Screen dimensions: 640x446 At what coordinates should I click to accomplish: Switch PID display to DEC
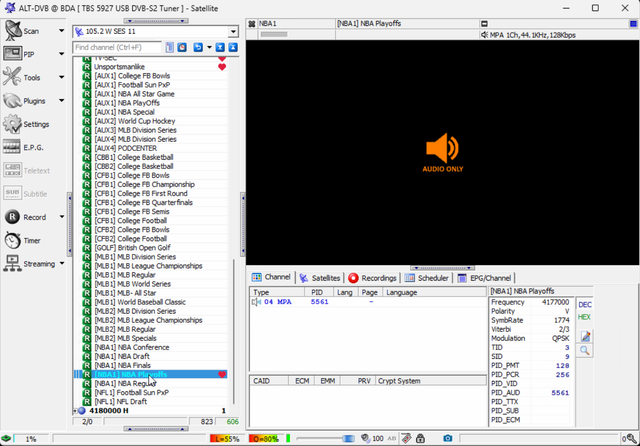pos(584,305)
